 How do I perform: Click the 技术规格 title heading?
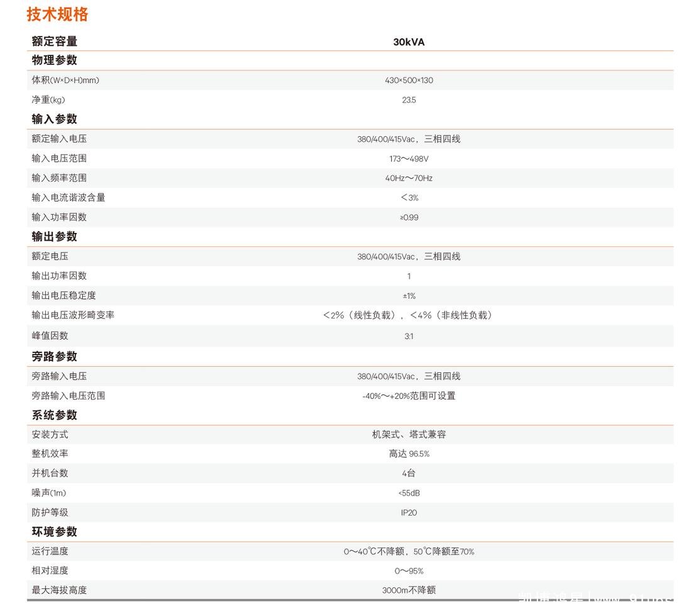(x=58, y=14)
